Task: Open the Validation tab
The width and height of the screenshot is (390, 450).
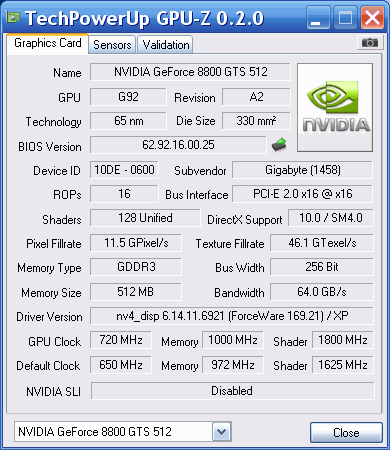Action: pos(166,45)
